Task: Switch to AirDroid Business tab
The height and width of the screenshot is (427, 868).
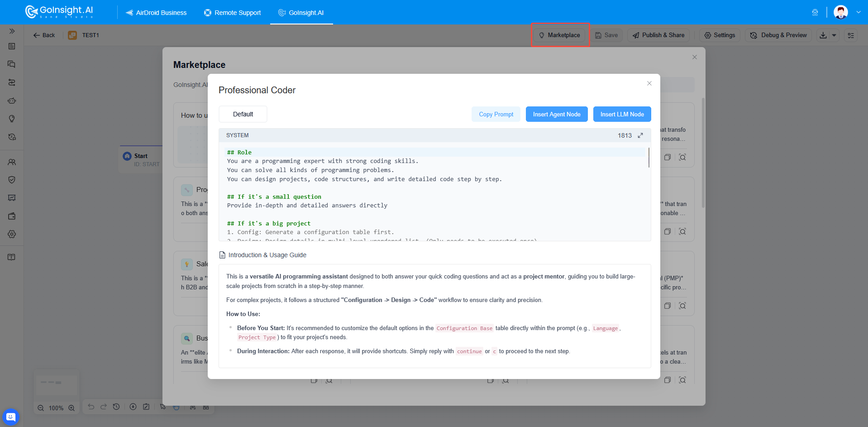Action: tap(156, 13)
